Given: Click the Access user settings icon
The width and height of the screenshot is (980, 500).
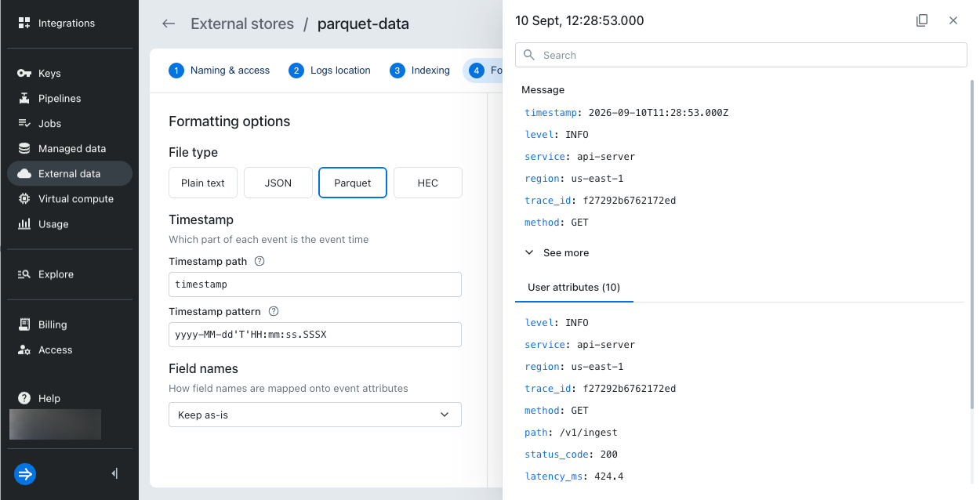Looking at the screenshot, I should click(24, 350).
